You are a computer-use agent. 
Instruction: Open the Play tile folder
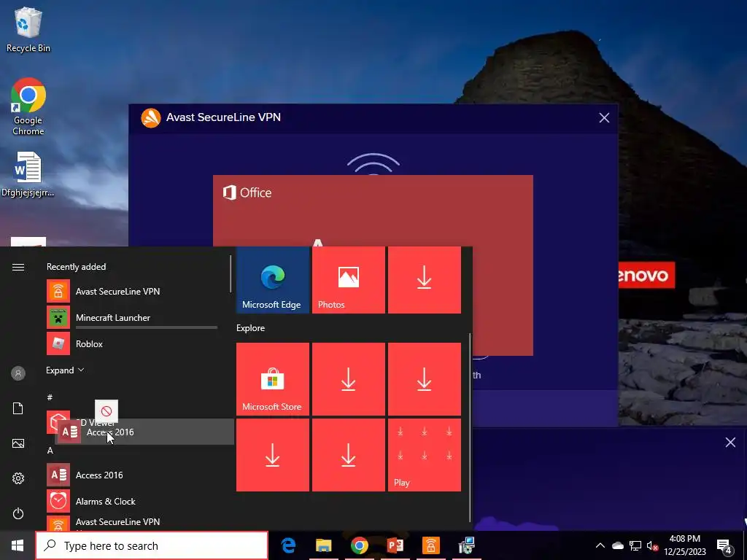point(425,455)
